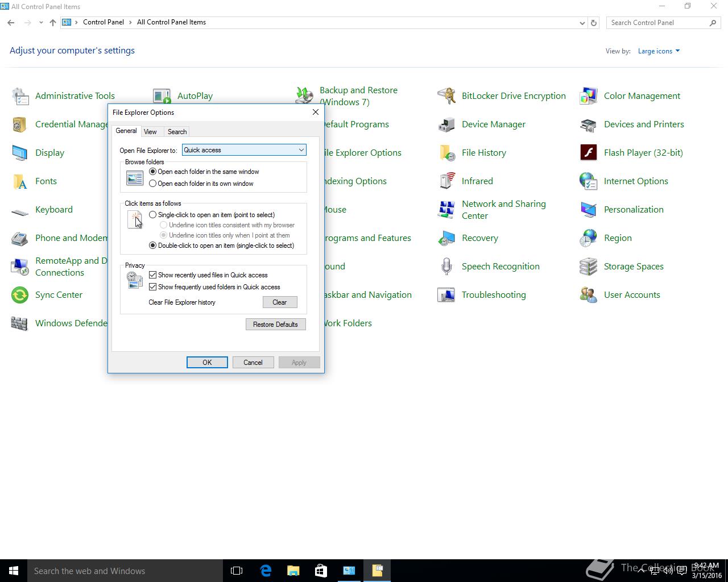Open Windows Defender wall icon

tap(20, 323)
